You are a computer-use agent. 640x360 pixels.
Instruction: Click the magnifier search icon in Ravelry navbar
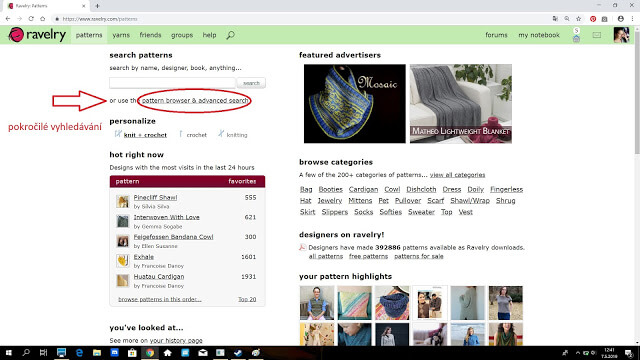[x=231, y=35]
